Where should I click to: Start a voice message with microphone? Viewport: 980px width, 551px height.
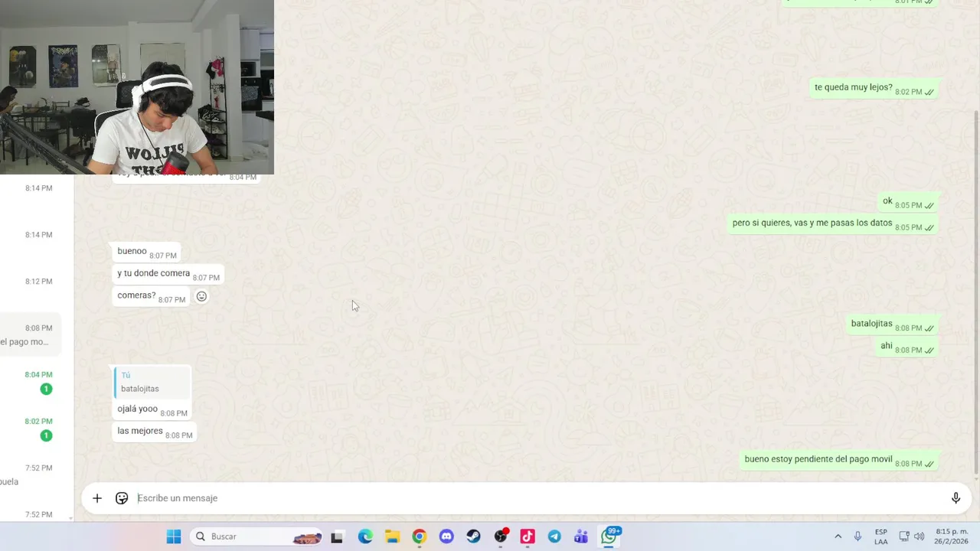click(x=955, y=498)
